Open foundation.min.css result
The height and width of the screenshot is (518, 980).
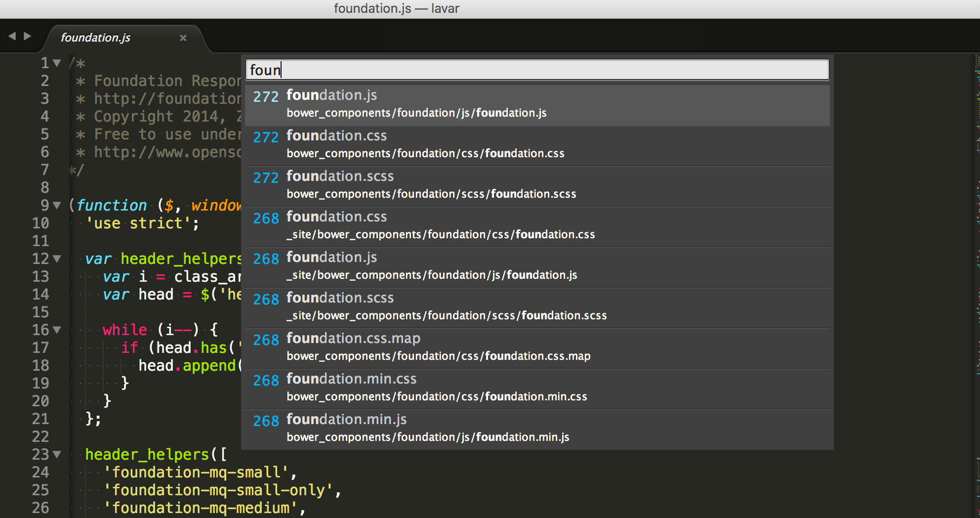[x=537, y=388]
